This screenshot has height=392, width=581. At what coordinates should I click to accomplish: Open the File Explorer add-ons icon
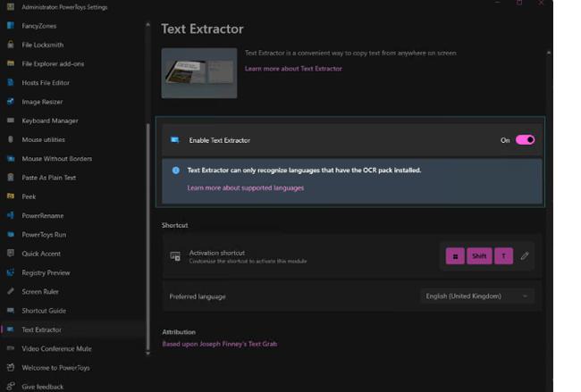click(x=11, y=63)
